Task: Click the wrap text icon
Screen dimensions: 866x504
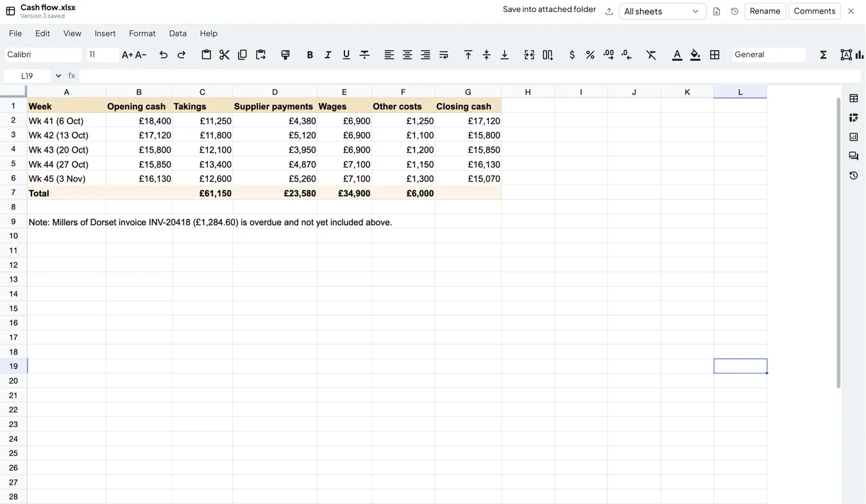Action: tap(443, 55)
